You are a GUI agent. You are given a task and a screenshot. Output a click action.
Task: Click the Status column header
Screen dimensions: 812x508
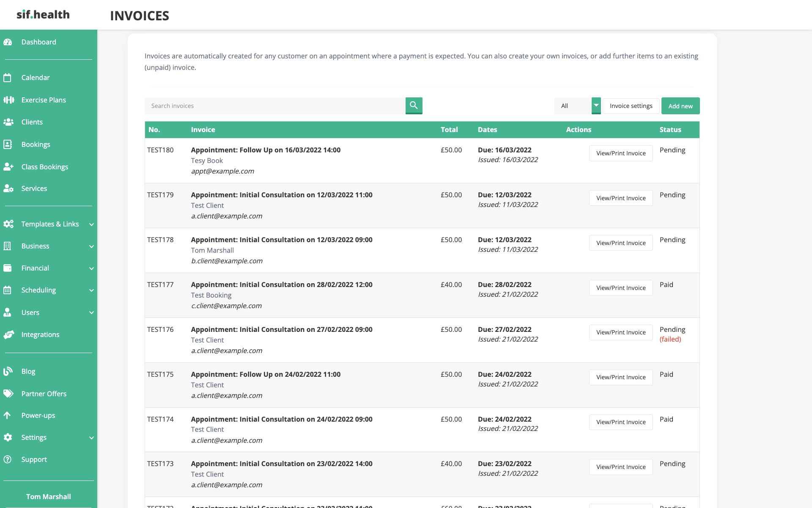[x=670, y=130]
